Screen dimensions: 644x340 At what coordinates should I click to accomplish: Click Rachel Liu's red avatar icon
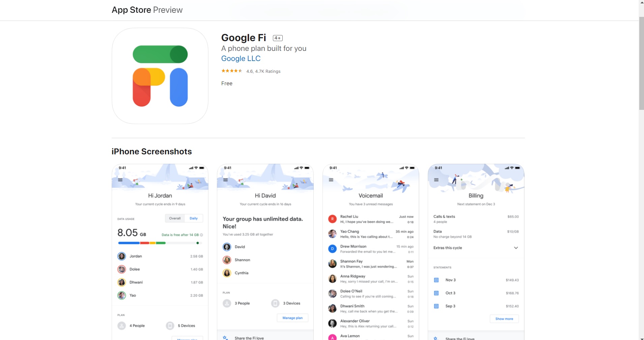pyautogui.click(x=332, y=219)
